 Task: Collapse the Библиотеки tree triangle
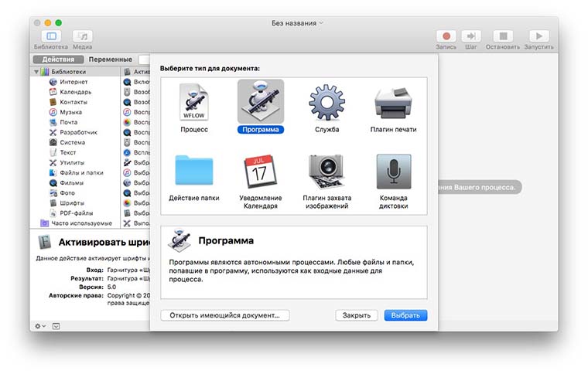(36, 72)
